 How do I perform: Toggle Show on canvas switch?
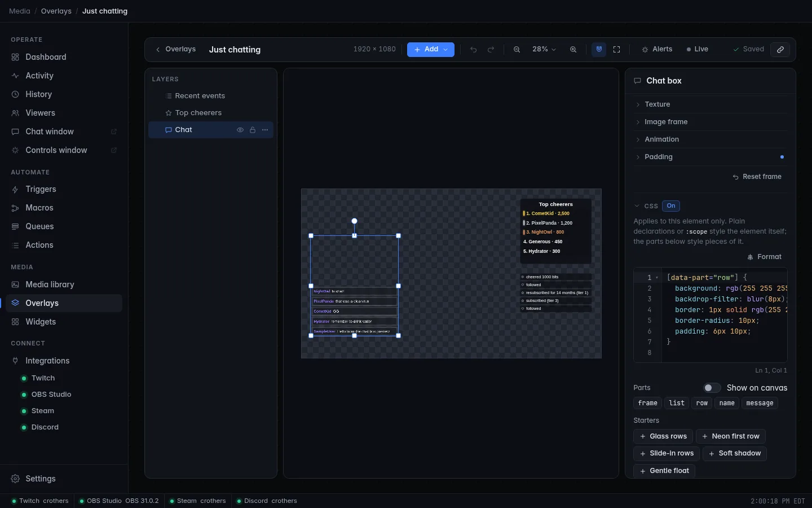[x=712, y=388]
